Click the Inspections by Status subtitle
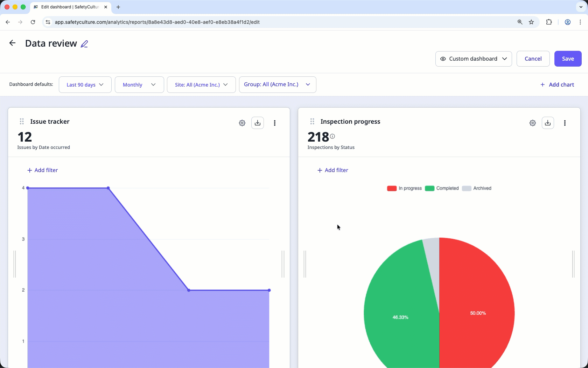 coord(331,147)
